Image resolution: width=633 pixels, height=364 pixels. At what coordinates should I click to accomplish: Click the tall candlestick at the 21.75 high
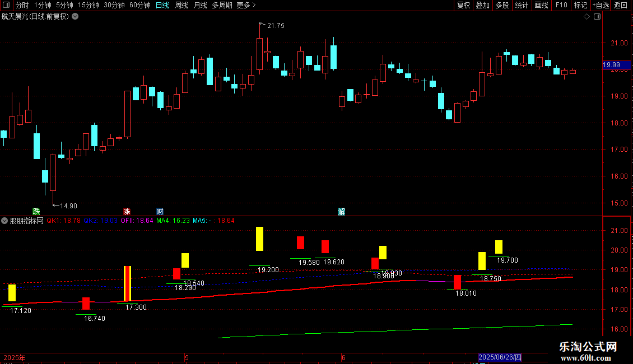point(259,54)
